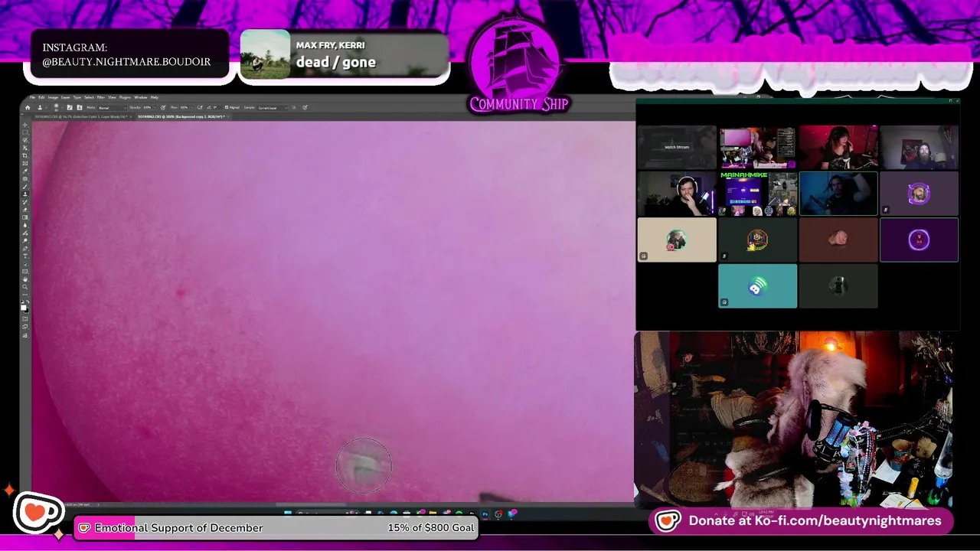Toggle airbrush build-up icon next to Flow
This screenshot has width=980, height=551.
pos(200,108)
